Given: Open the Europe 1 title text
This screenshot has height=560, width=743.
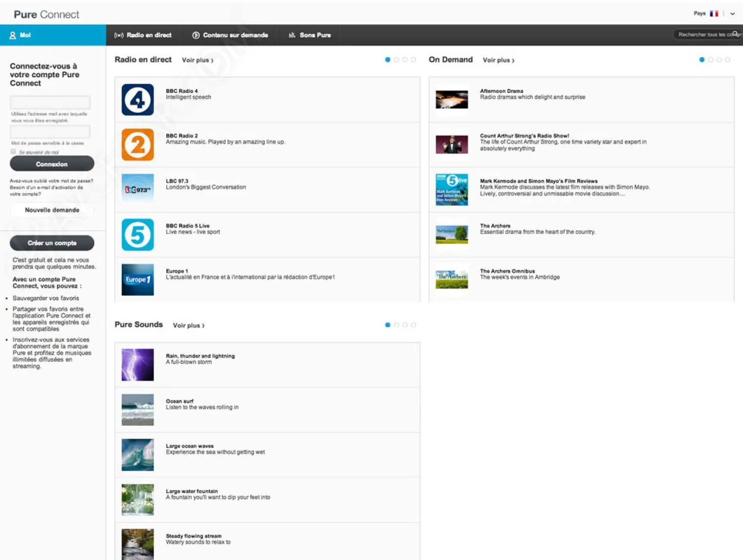Looking at the screenshot, I should (x=177, y=271).
